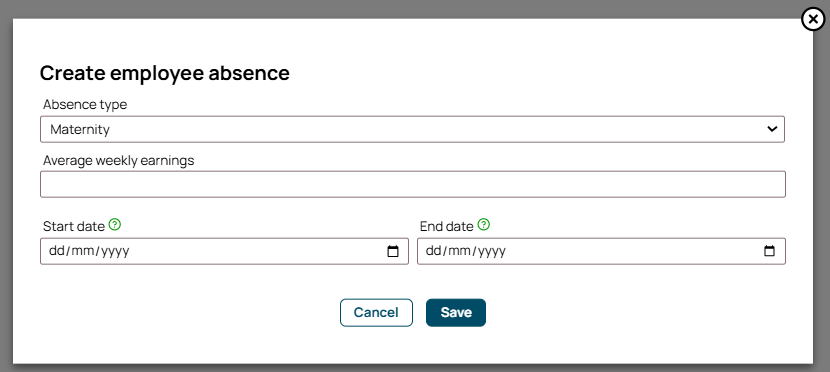Select the dd segment of Start date

pyautogui.click(x=56, y=251)
